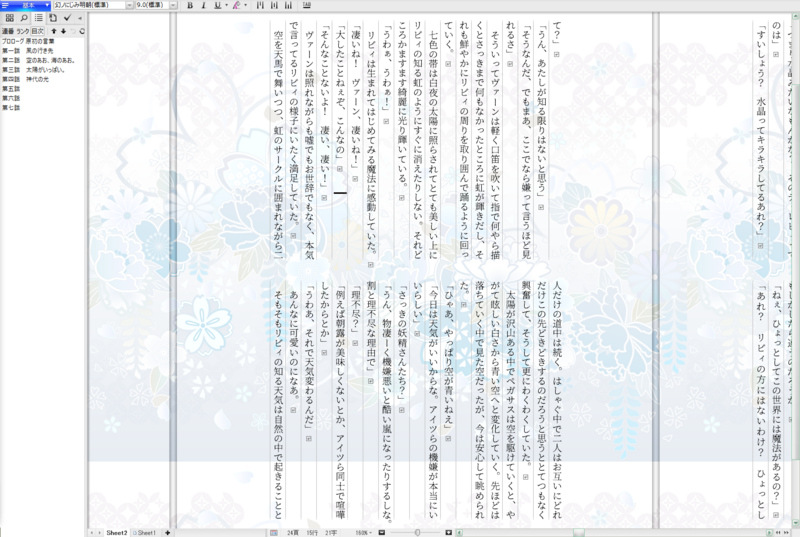Select the 目次 tab
Image resolution: width=800 pixels, height=537 pixels.
tap(38, 31)
